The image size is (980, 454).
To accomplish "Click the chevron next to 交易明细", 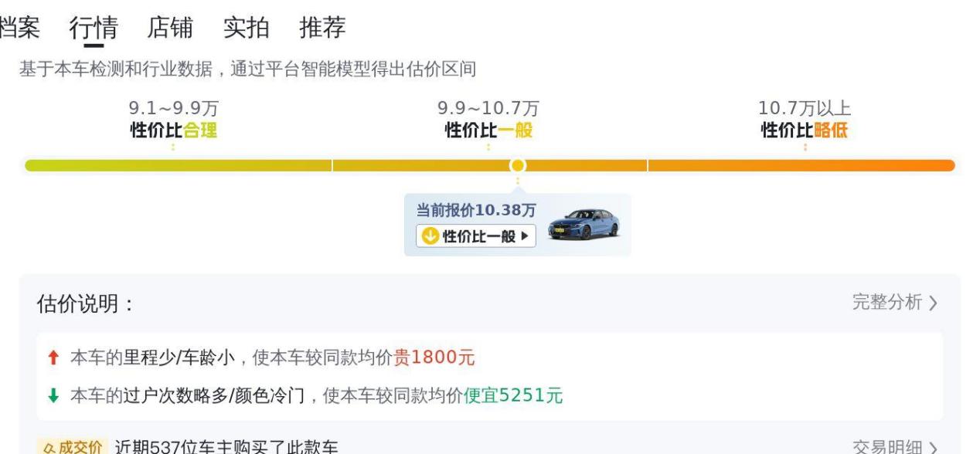I will [934, 448].
